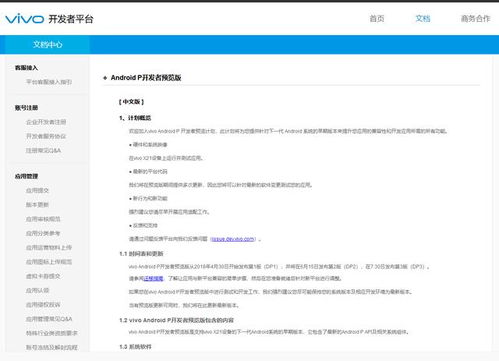Click the 文档中心 tab in the blue bar
Viewport: 499px width, 361px height.
pyautogui.click(x=48, y=45)
